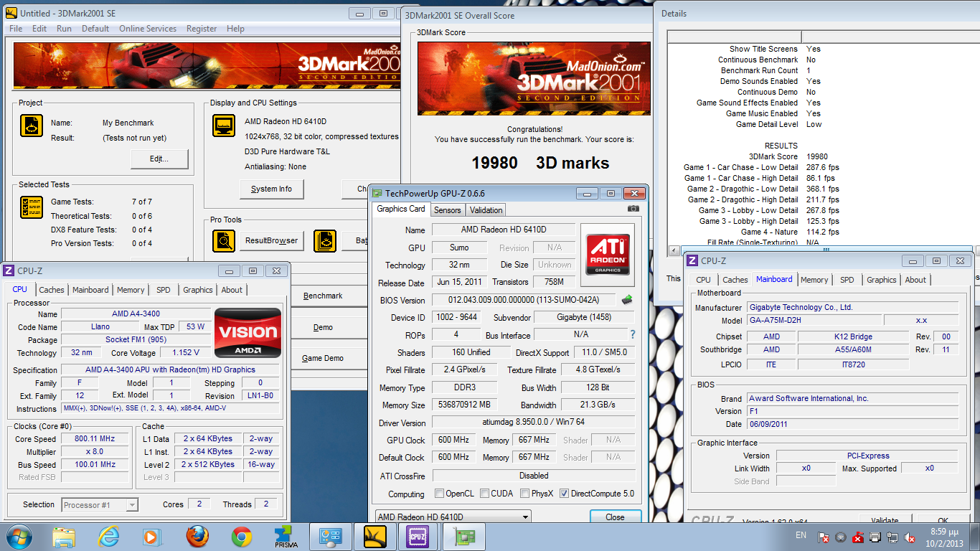Toggle the OpenCL checkbox
The height and width of the screenshot is (551, 980).
pyautogui.click(x=439, y=494)
